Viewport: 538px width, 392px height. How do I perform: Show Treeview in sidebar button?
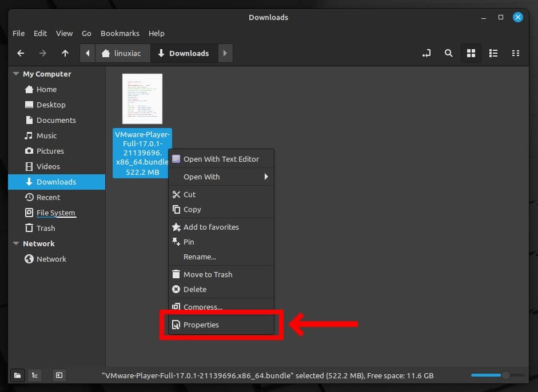click(x=35, y=375)
